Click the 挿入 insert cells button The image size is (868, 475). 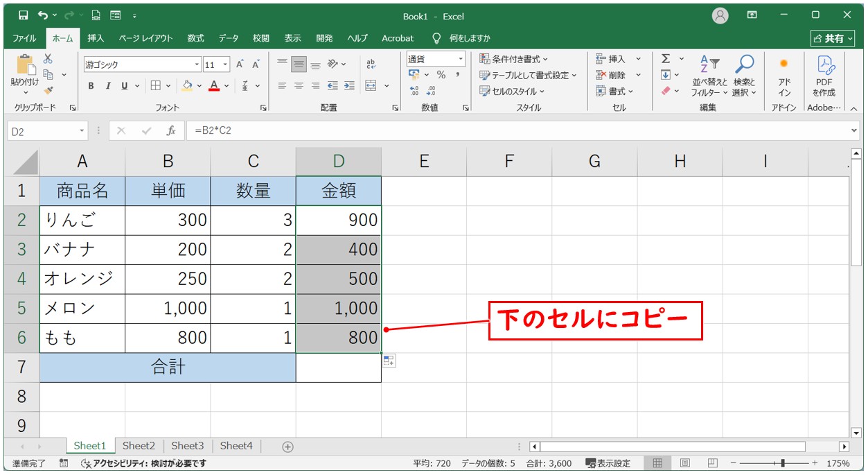coord(611,59)
